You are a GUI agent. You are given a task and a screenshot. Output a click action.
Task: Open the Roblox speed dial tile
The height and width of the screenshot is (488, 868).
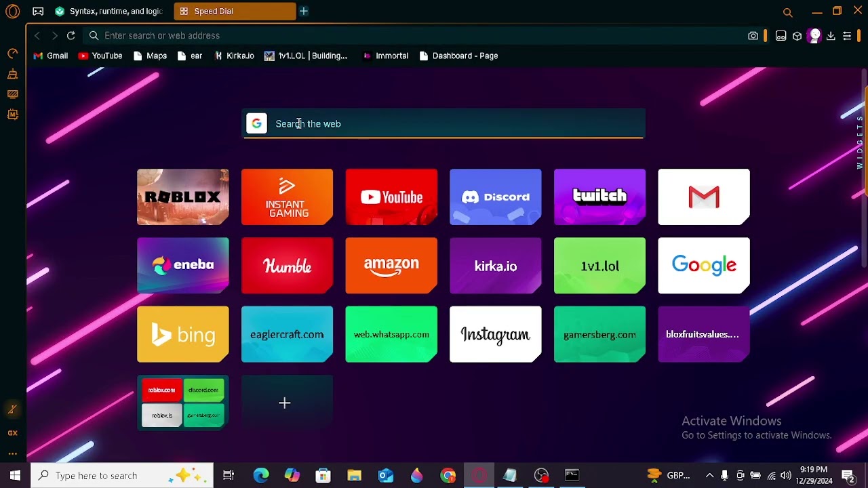(183, 197)
